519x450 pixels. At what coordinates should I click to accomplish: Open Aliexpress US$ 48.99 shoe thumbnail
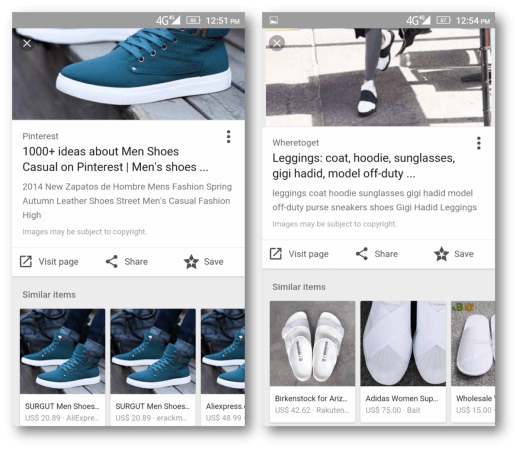coord(223,352)
